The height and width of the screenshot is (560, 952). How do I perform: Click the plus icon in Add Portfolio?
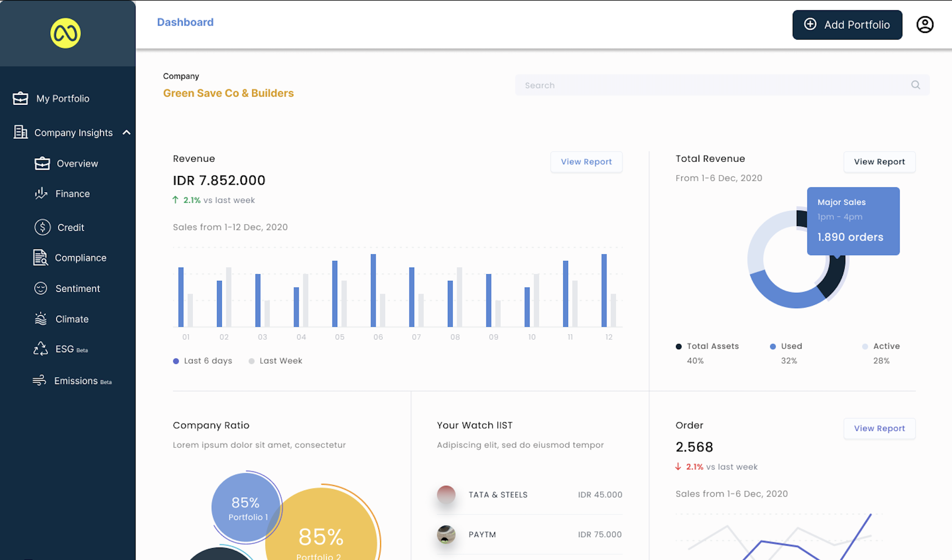(x=810, y=24)
